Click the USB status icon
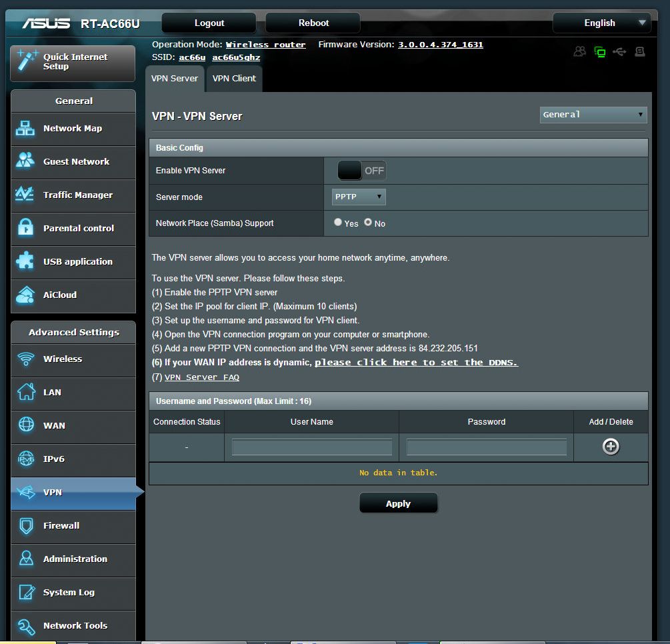Screen dimensions: 670x644 [x=619, y=52]
